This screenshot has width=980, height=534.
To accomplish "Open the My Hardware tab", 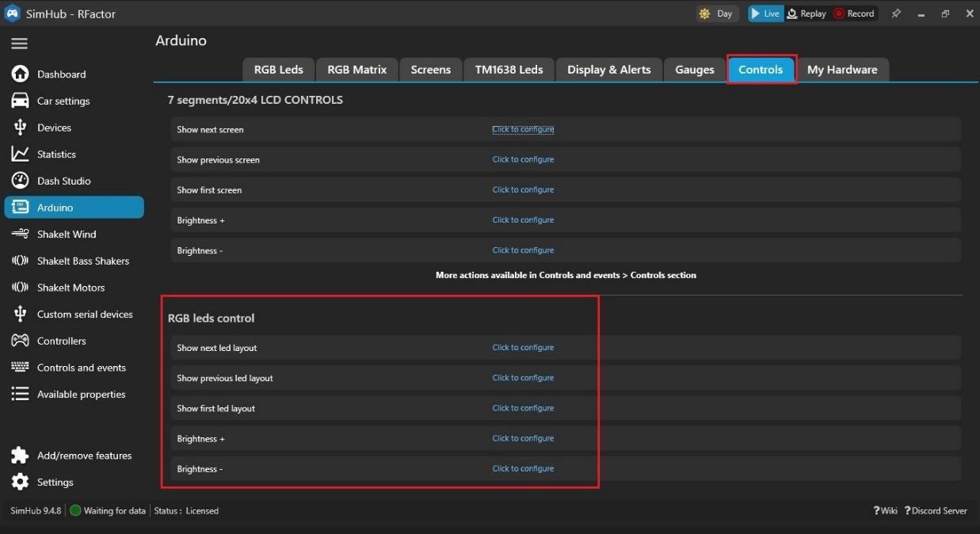I will pyautogui.click(x=842, y=70).
